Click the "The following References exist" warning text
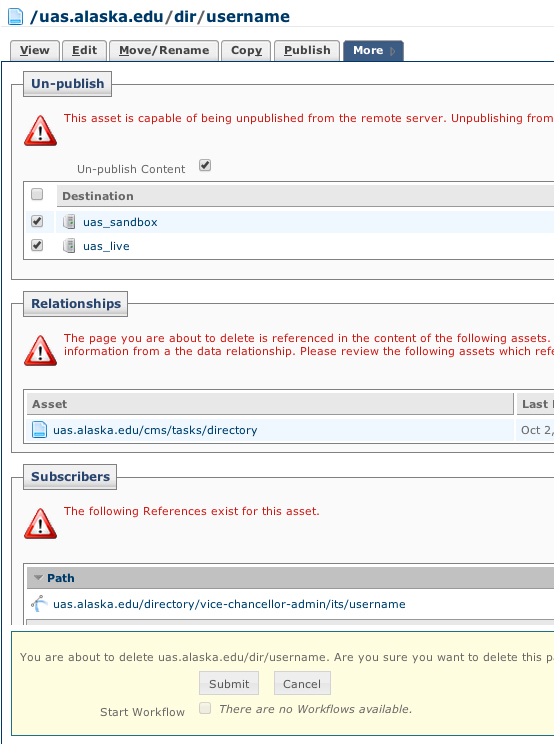The height and width of the screenshot is (744, 554). (192, 511)
